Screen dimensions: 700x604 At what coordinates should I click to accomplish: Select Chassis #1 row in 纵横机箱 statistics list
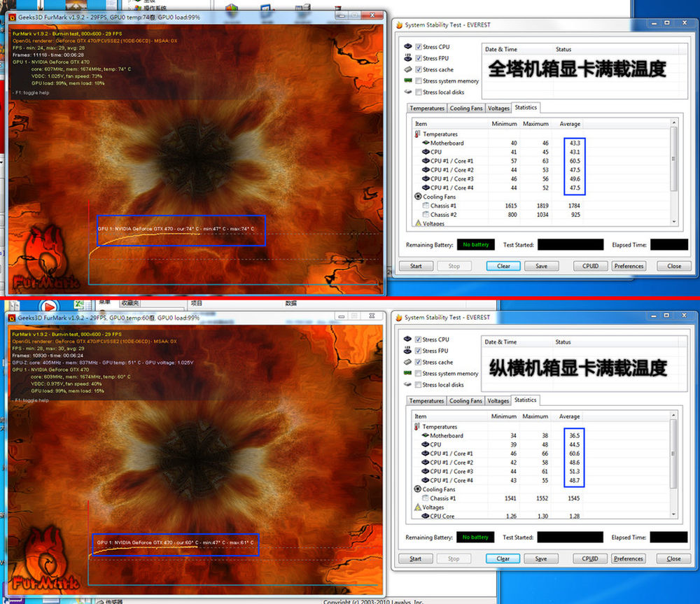pos(541,498)
